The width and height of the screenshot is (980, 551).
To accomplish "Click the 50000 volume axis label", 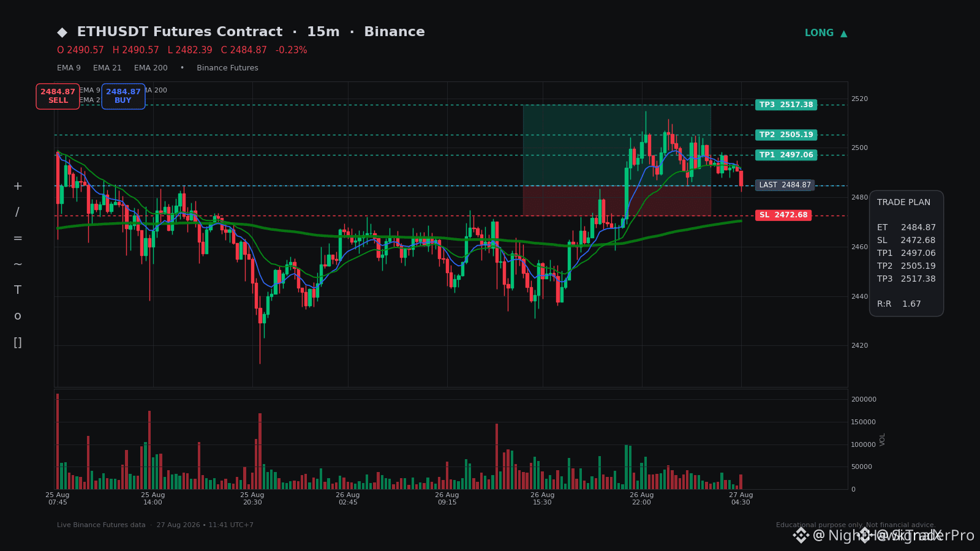I will coord(862,467).
